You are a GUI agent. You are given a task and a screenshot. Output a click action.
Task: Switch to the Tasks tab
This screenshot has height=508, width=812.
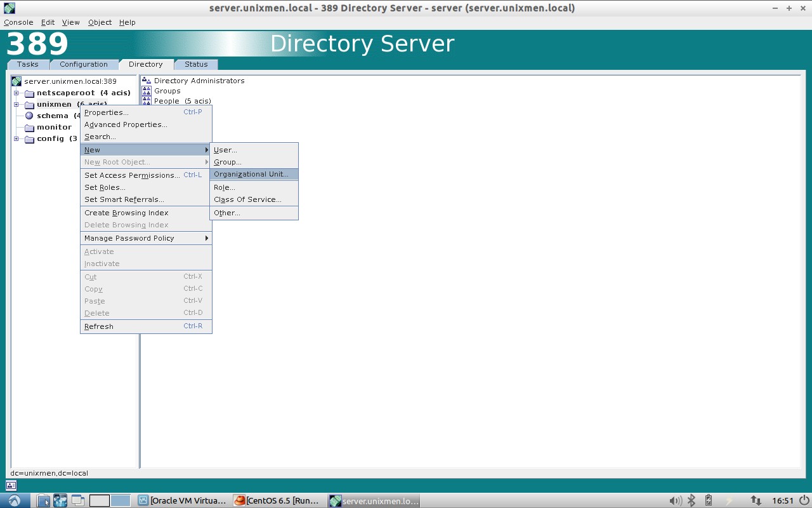[x=28, y=64]
